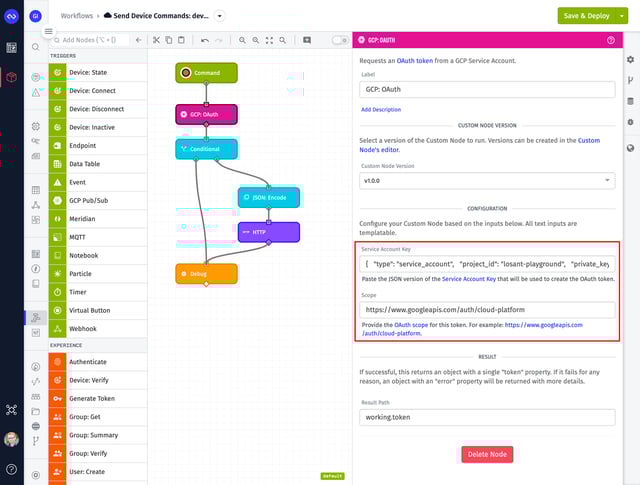640x485 pixels.
Task: Click the cut (scissors) toolbar icon
Action: 156,40
